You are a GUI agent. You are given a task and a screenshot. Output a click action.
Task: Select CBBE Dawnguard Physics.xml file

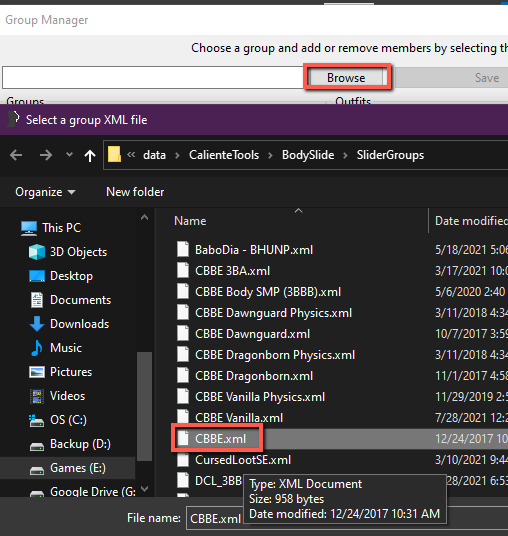tap(273, 313)
